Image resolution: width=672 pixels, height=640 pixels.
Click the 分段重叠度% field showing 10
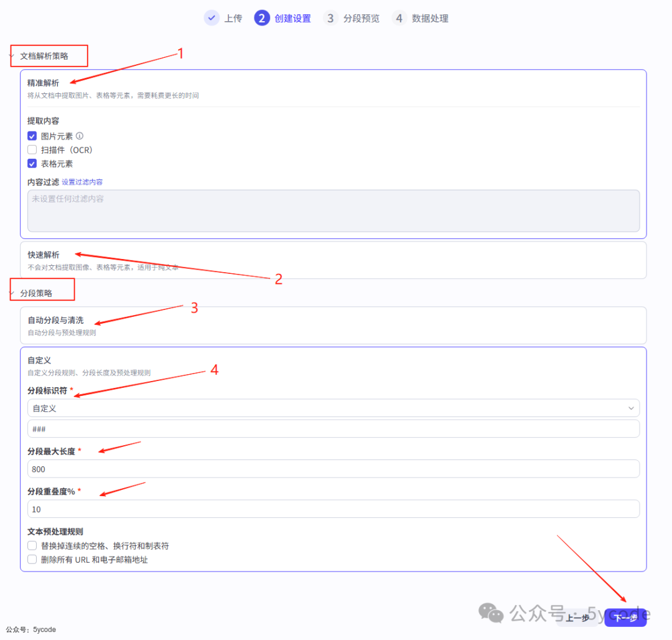333,509
